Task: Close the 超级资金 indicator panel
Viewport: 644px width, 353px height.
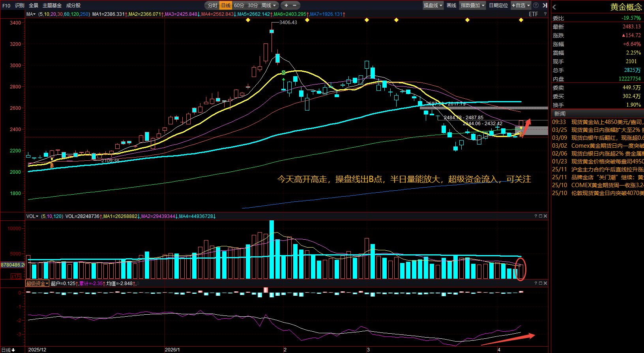Action: pos(545,283)
